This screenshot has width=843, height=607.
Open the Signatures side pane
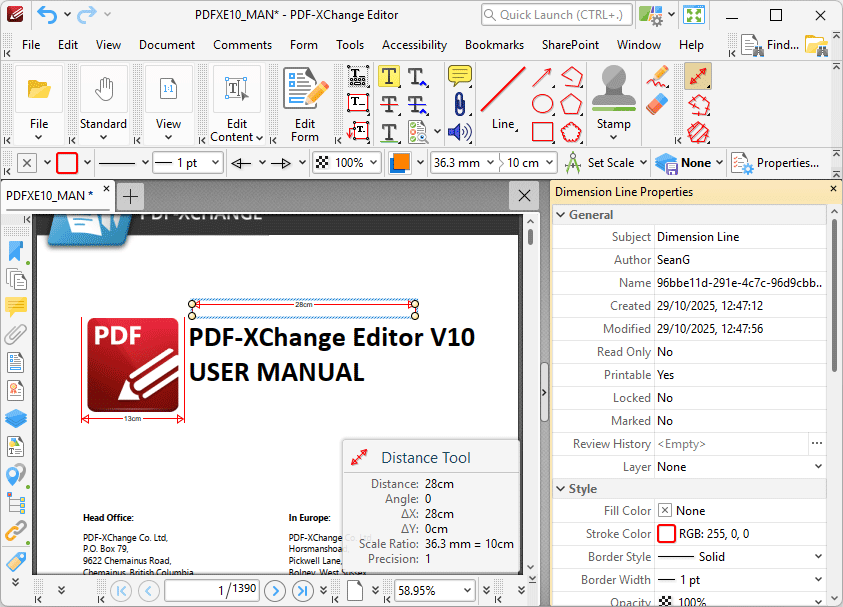[x=16, y=390]
